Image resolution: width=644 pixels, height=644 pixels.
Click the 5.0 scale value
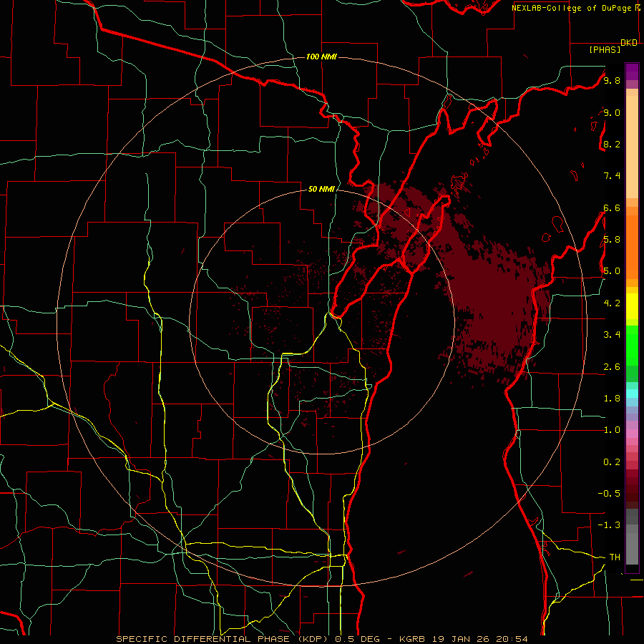(x=612, y=271)
